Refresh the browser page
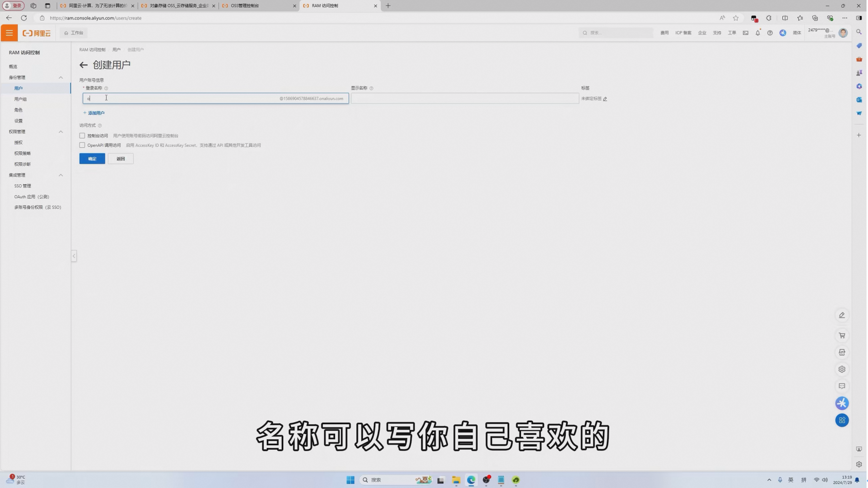 point(24,18)
